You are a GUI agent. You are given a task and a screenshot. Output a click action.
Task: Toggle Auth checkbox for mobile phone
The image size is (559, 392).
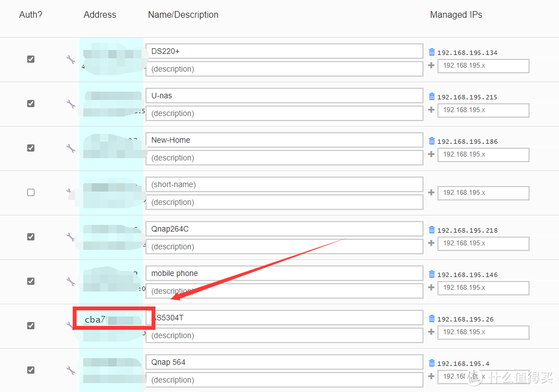(31, 282)
